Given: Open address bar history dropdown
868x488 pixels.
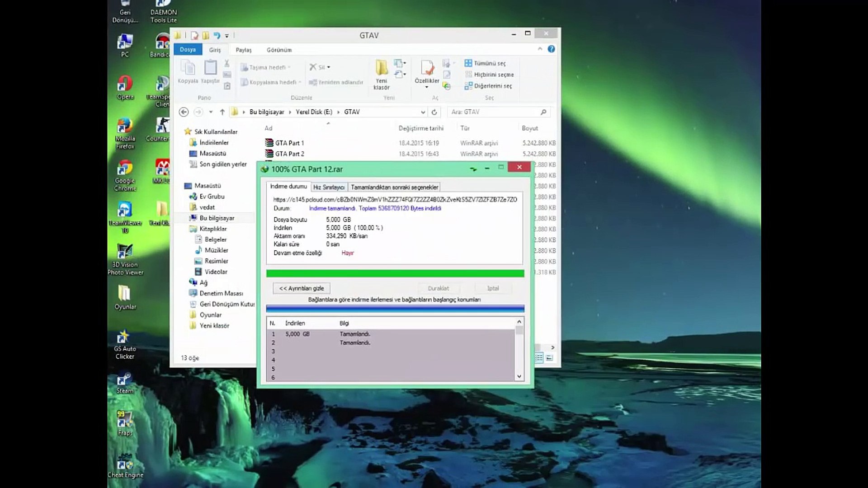Looking at the screenshot, I should [423, 112].
